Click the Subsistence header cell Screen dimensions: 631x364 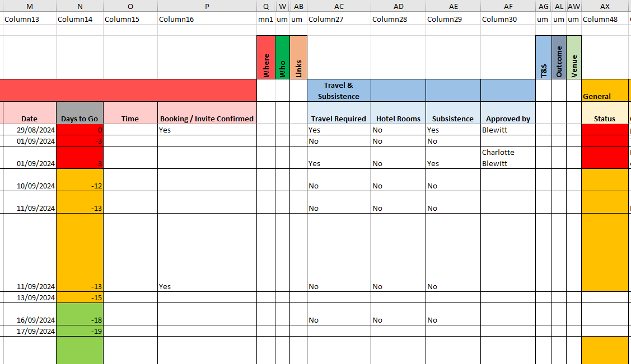[x=453, y=113]
